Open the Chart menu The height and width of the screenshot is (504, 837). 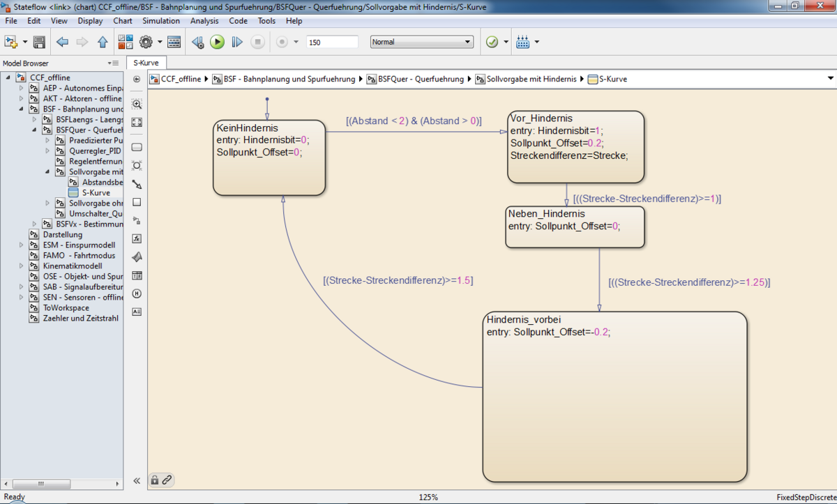point(123,21)
